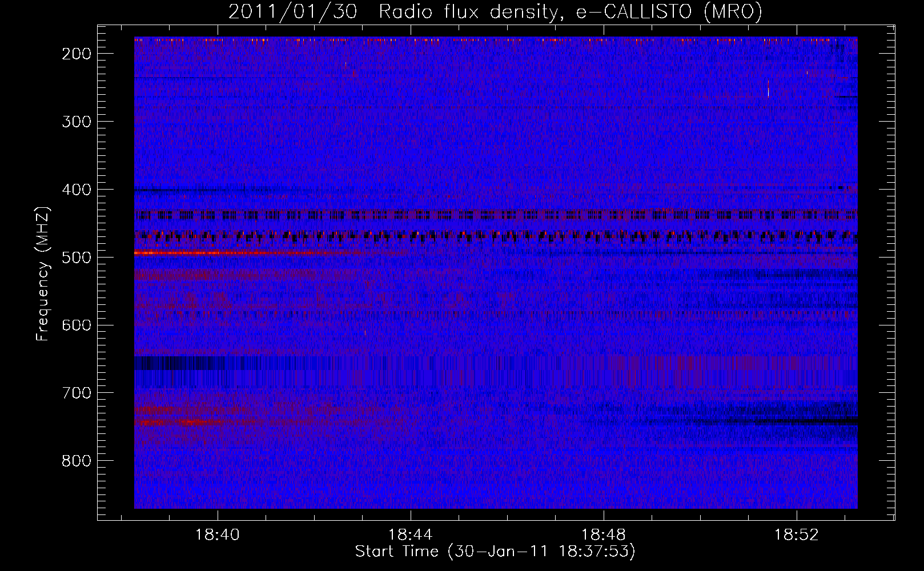Click the '700' frequency tick label
Image resolution: width=924 pixels, height=571 pixels.
pyautogui.click(x=77, y=393)
